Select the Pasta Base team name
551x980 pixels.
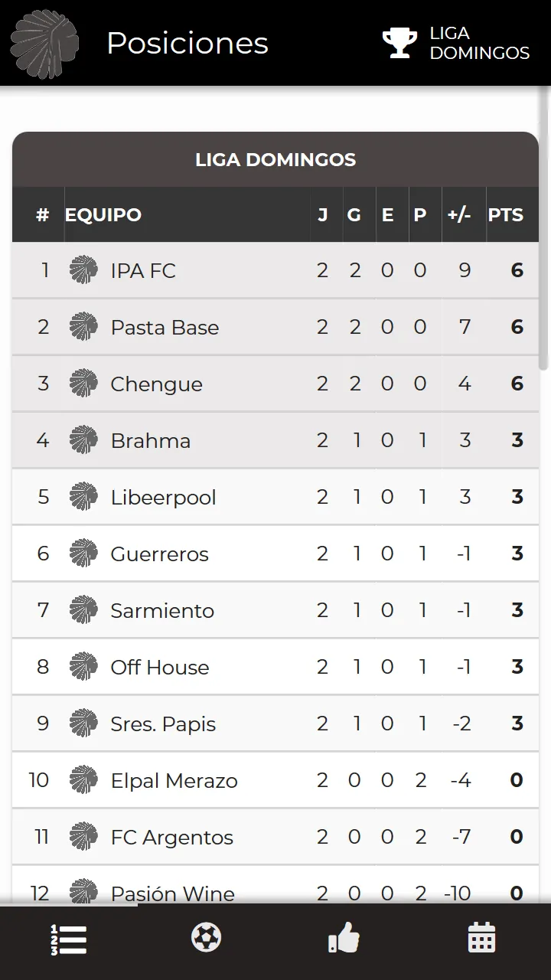click(x=165, y=327)
